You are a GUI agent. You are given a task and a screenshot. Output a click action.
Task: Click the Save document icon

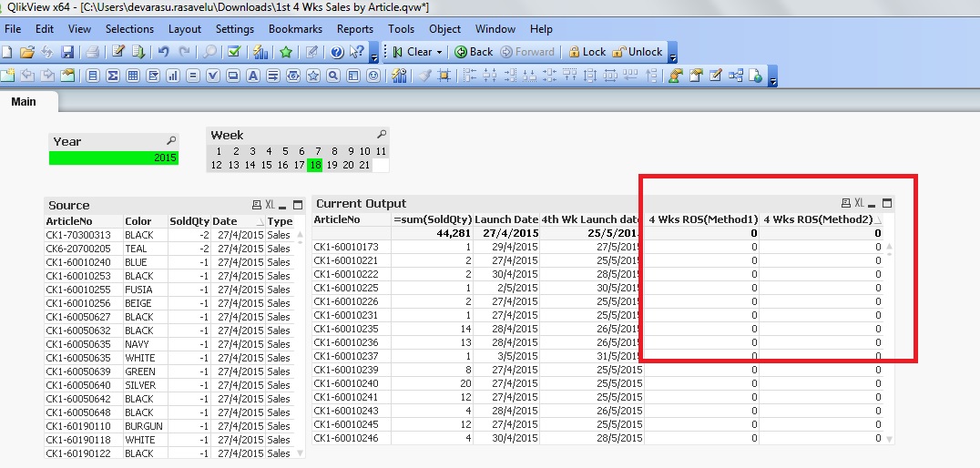point(66,52)
